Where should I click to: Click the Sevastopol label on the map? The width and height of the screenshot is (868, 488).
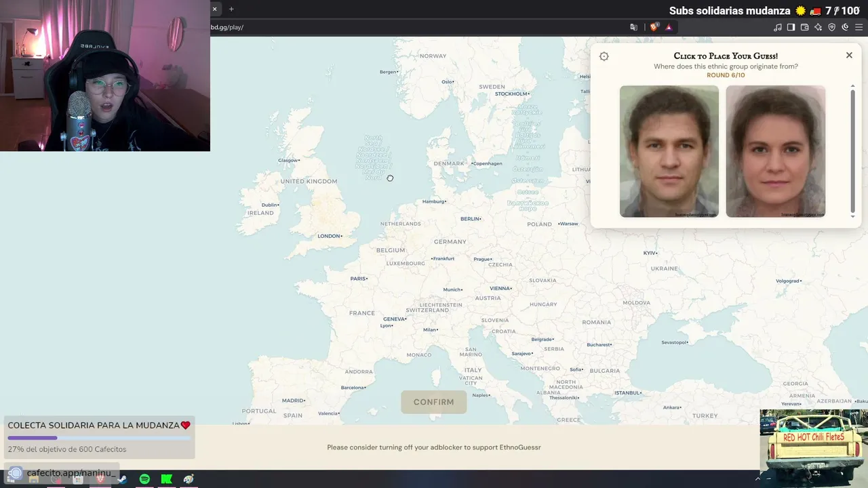pyautogui.click(x=674, y=342)
